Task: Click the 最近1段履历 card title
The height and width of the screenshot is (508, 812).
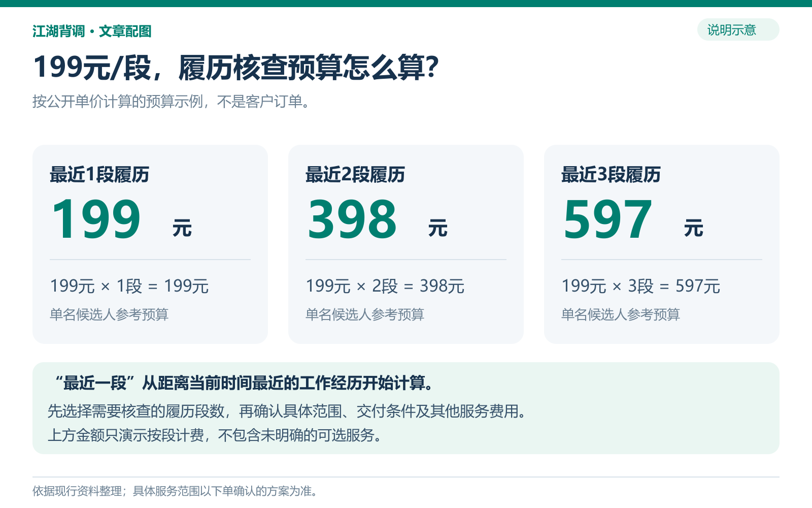Action: (99, 175)
